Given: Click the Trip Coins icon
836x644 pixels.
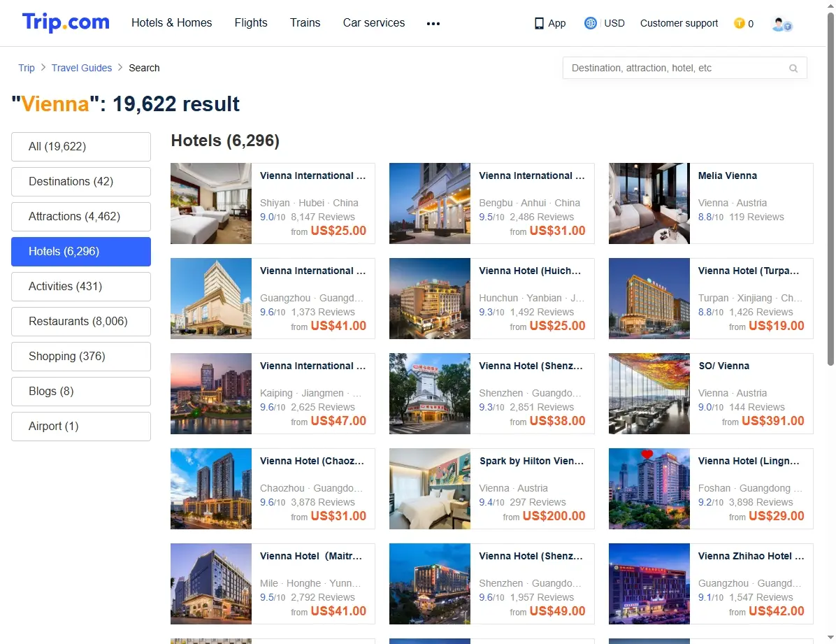Looking at the screenshot, I should tap(739, 23).
